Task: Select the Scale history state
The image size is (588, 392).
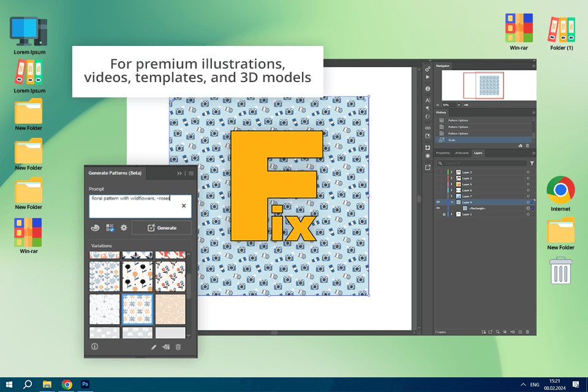Action: [484, 140]
